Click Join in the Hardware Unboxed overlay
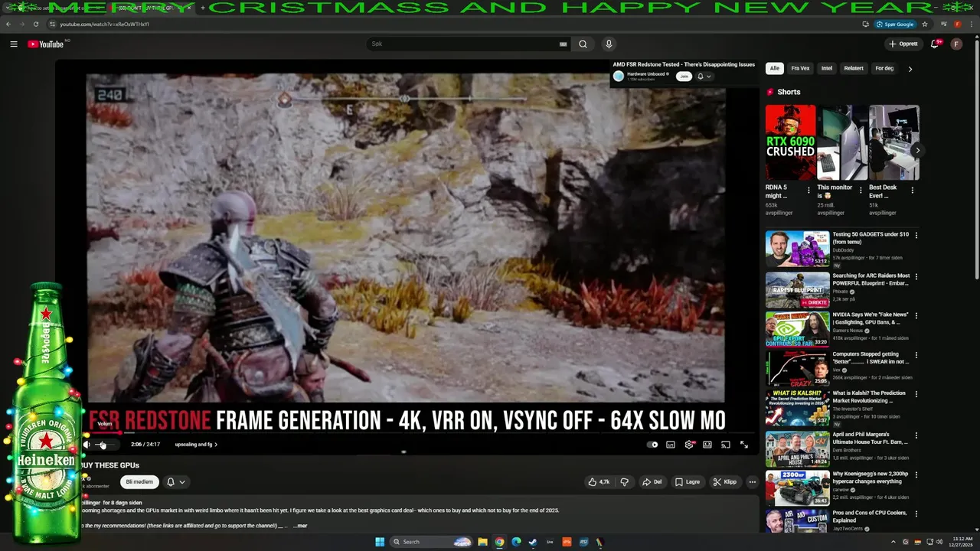Image resolution: width=980 pixels, height=551 pixels. pyautogui.click(x=684, y=76)
